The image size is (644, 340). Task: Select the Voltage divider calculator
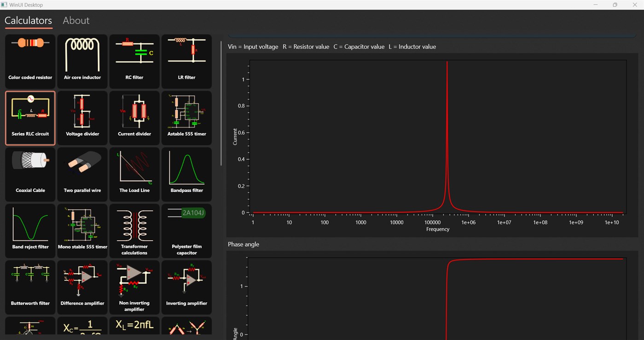82,118
